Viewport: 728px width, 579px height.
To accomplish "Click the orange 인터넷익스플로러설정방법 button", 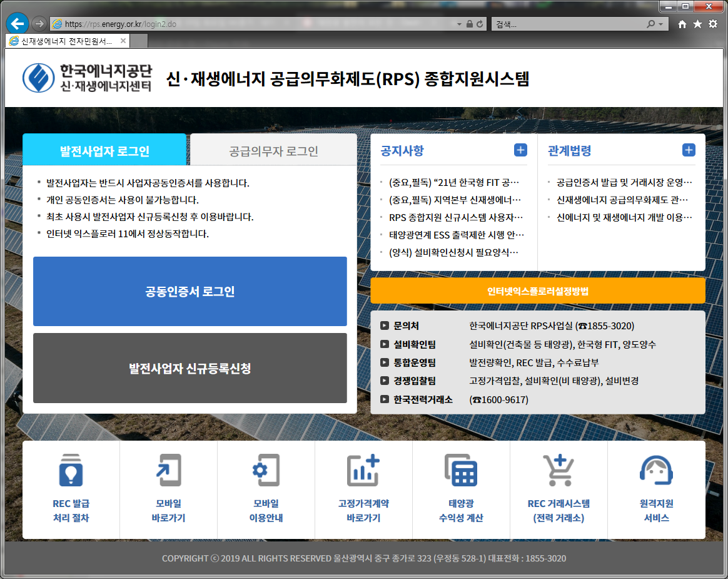I will (x=538, y=291).
